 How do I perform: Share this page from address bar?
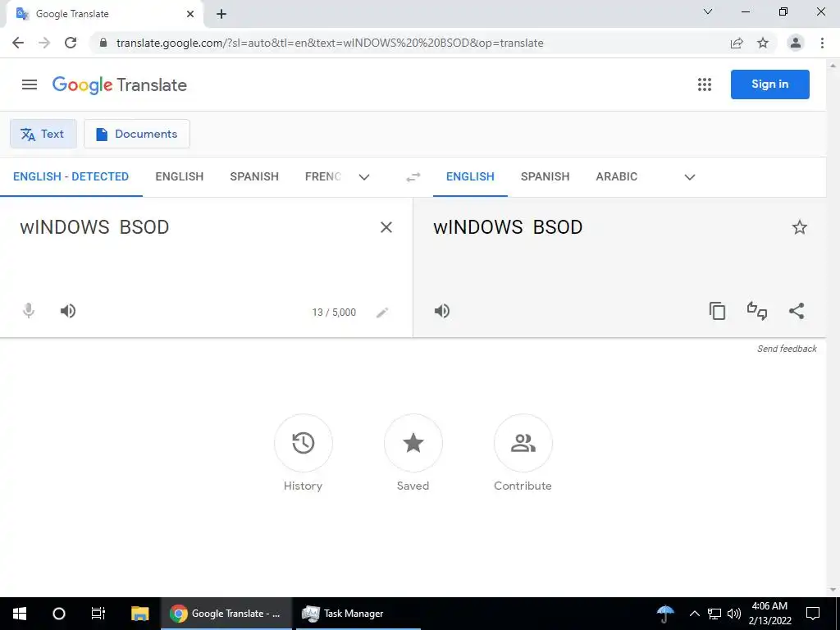737,43
